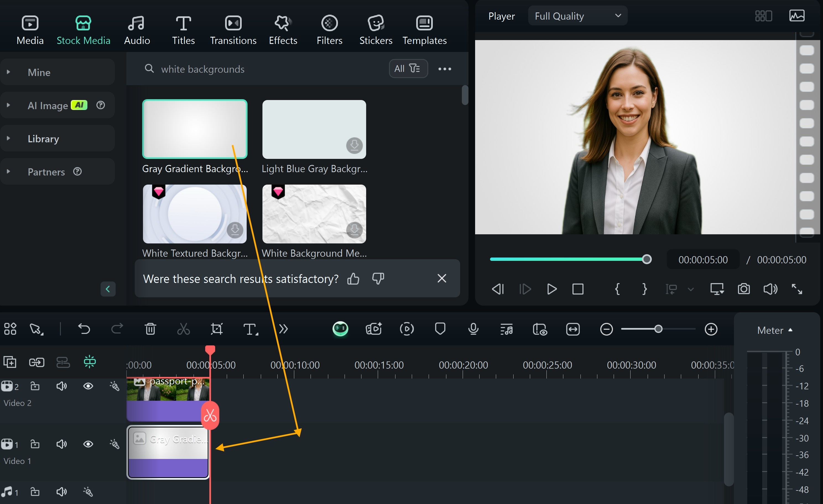Give thumbs down on search results
823x504 pixels.
pyautogui.click(x=378, y=278)
